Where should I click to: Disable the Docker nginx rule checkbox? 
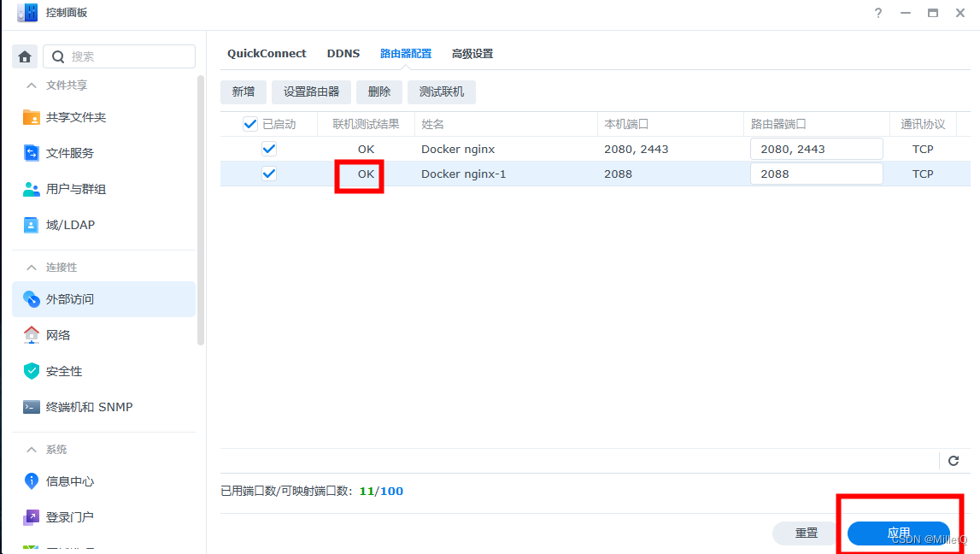(268, 148)
